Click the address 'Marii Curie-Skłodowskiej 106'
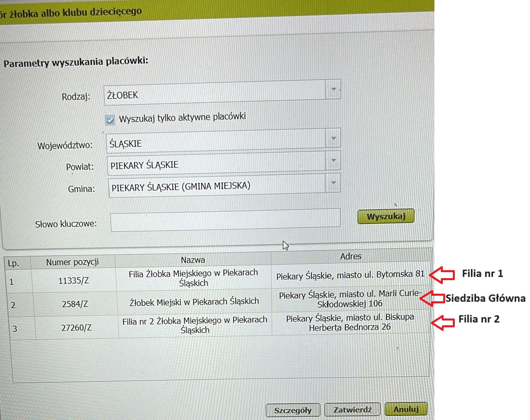 [x=350, y=299]
